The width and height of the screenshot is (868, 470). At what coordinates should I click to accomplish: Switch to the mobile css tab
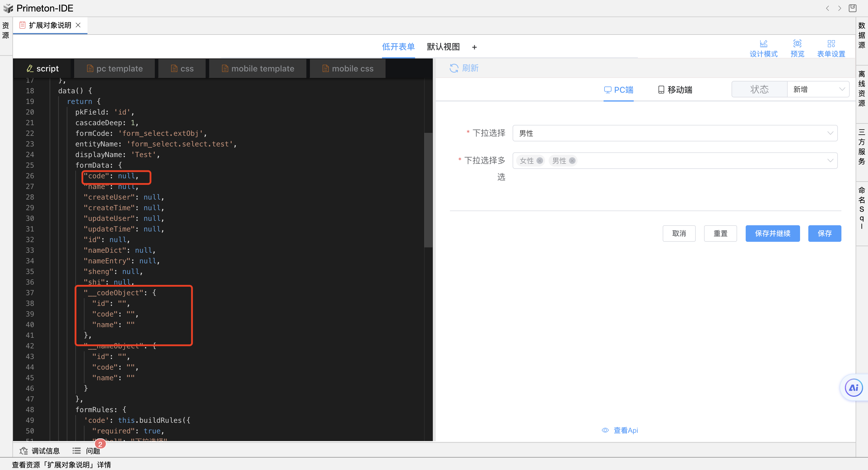[348, 69]
